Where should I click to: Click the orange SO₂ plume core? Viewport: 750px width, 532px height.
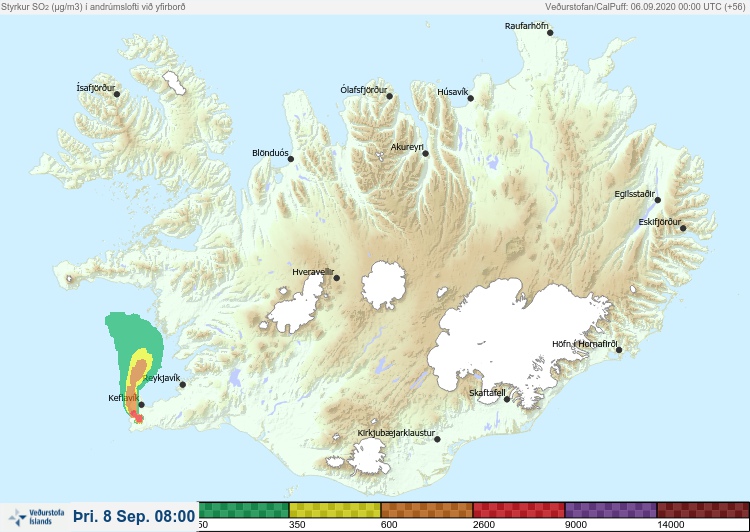(x=138, y=373)
